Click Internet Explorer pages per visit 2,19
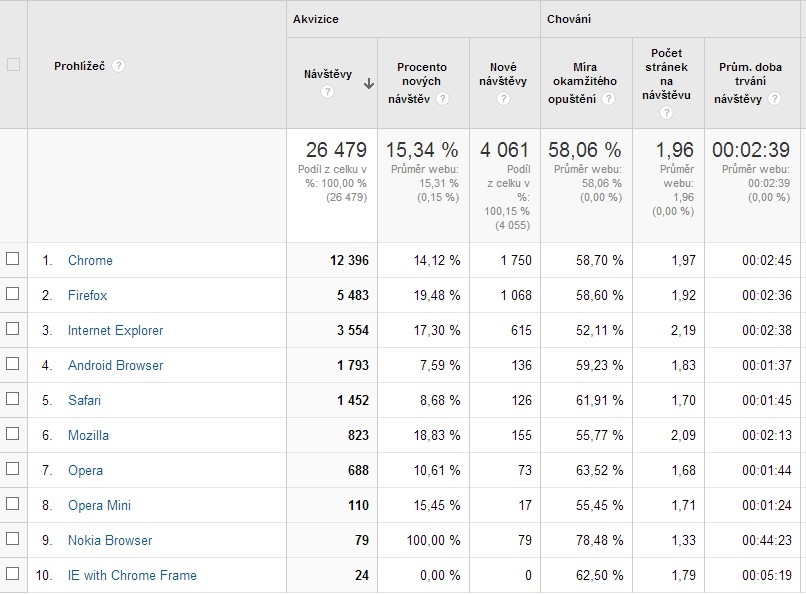Viewport: 806px width, 594px height. [683, 330]
